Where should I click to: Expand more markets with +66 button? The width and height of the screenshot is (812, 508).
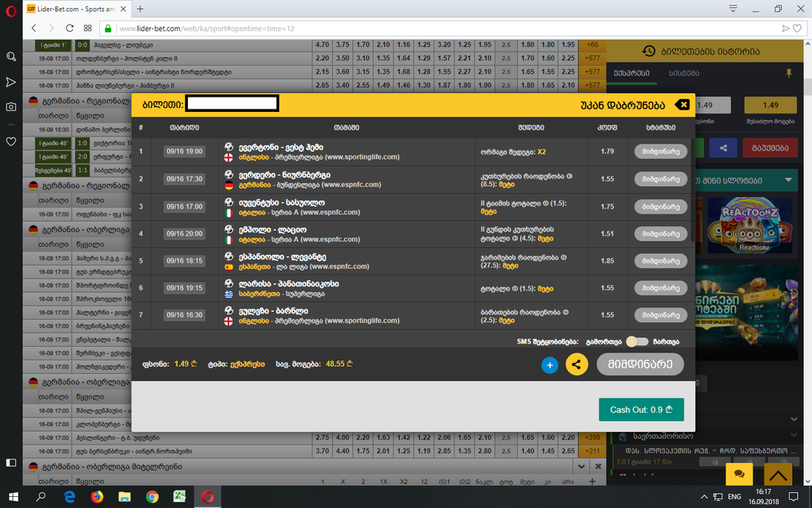pos(592,45)
